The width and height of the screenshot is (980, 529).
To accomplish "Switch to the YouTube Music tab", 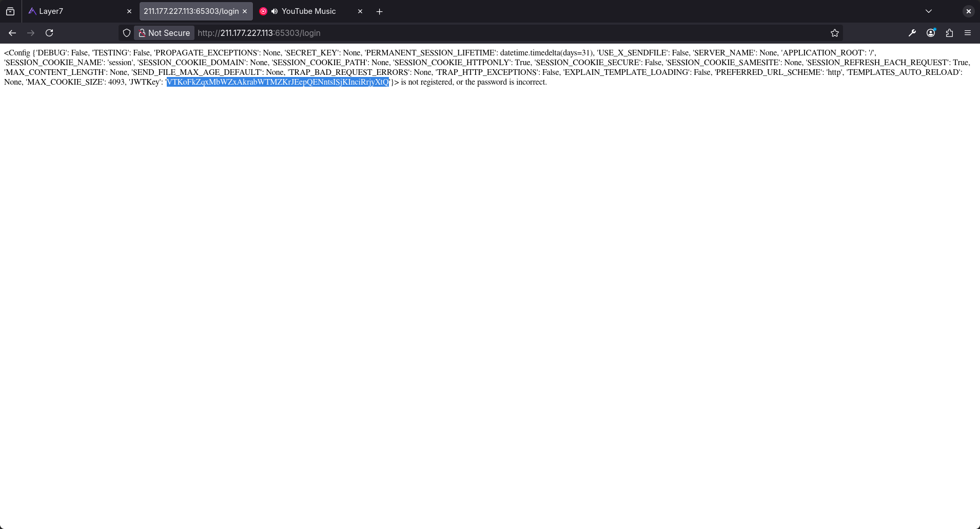I will point(311,11).
